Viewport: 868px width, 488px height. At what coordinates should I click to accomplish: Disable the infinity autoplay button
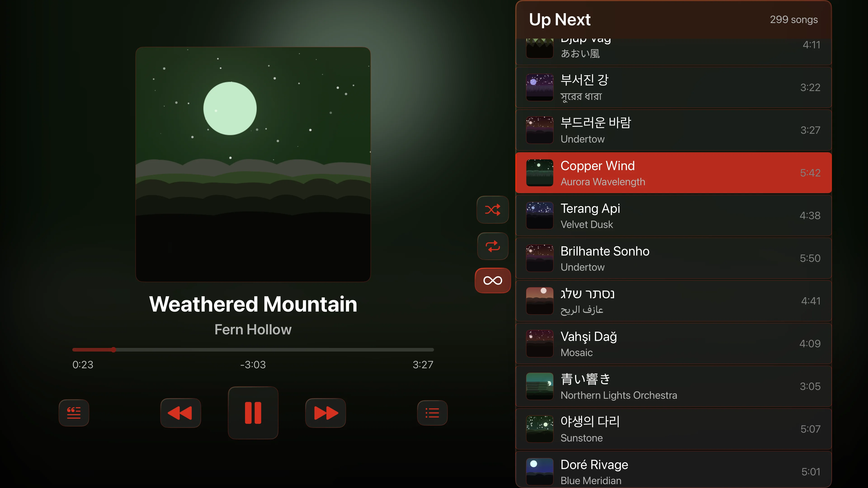pyautogui.click(x=493, y=281)
